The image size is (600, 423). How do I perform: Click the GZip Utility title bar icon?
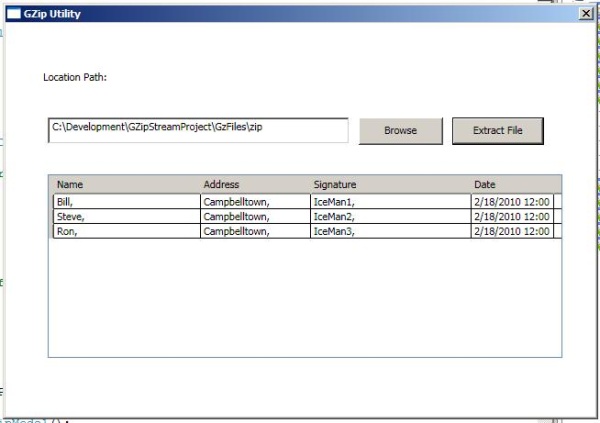14,14
